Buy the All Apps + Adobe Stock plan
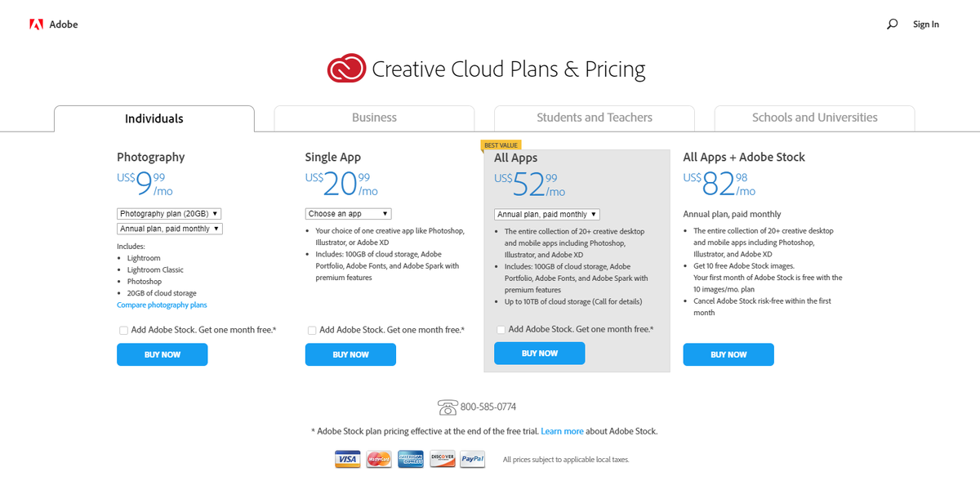980x494 pixels. tap(728, 354)
